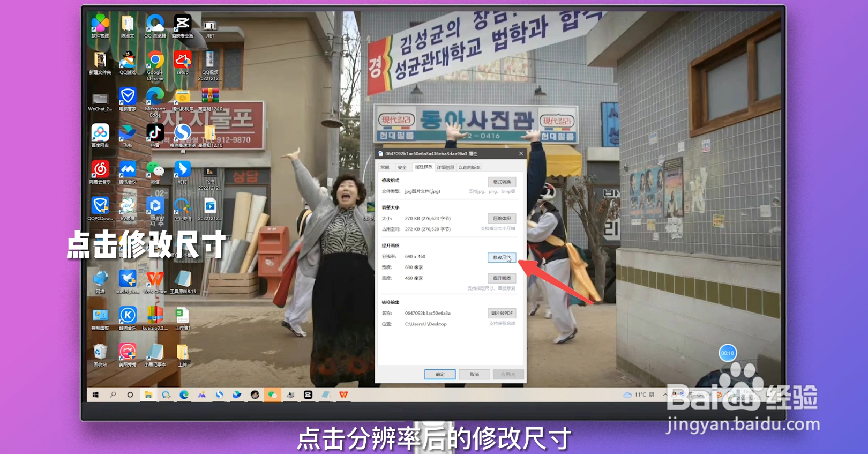Click resolution value 690 x 460

415,256
